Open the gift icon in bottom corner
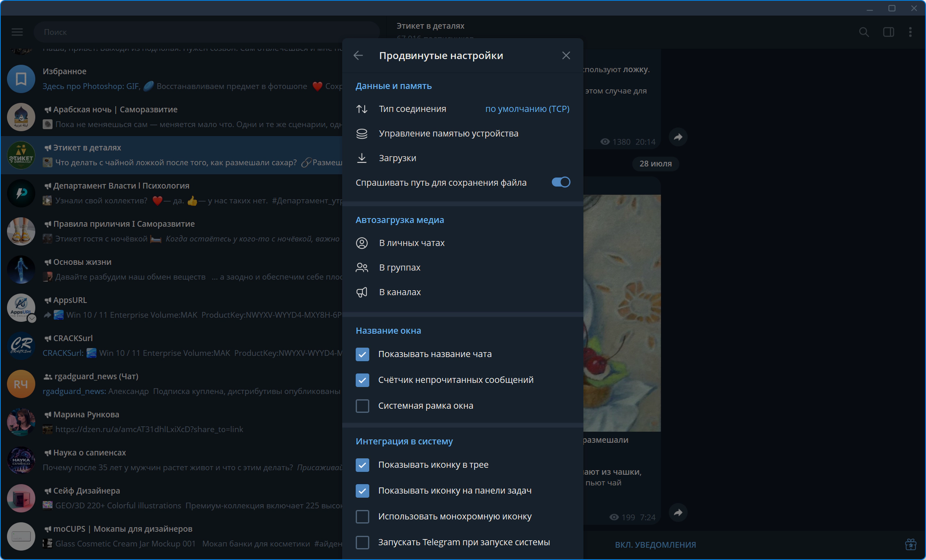 (x=911, y=544)
